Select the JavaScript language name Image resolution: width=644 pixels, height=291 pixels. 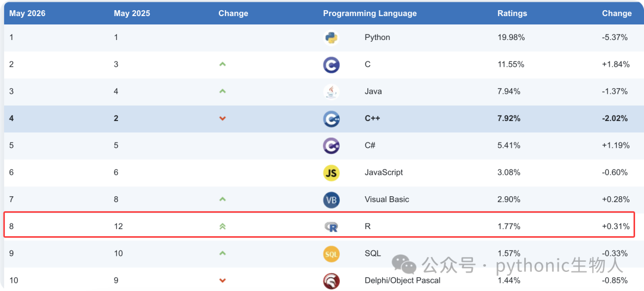coord(383,172)
